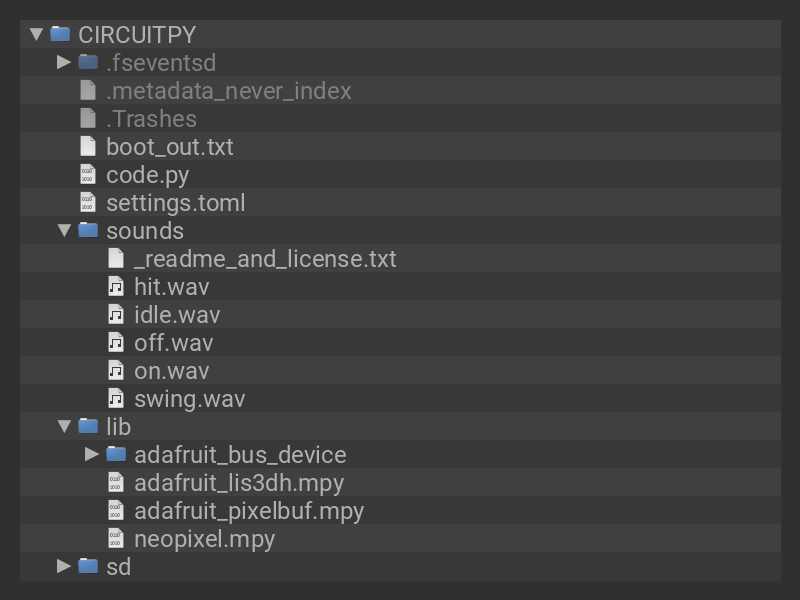Screen dimensions: 800x600
Task: Collapse the CIRCUITPY root folder
Action: [x=36, y=34]
